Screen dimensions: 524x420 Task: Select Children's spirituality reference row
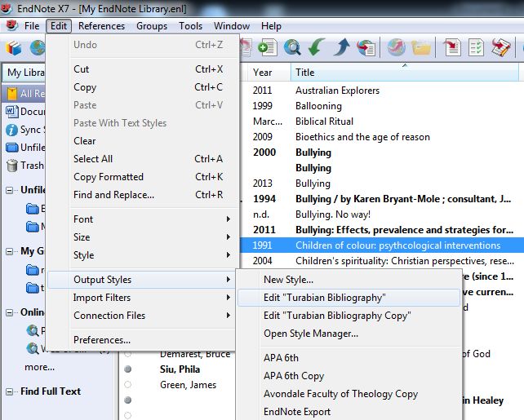click(382, 261)
